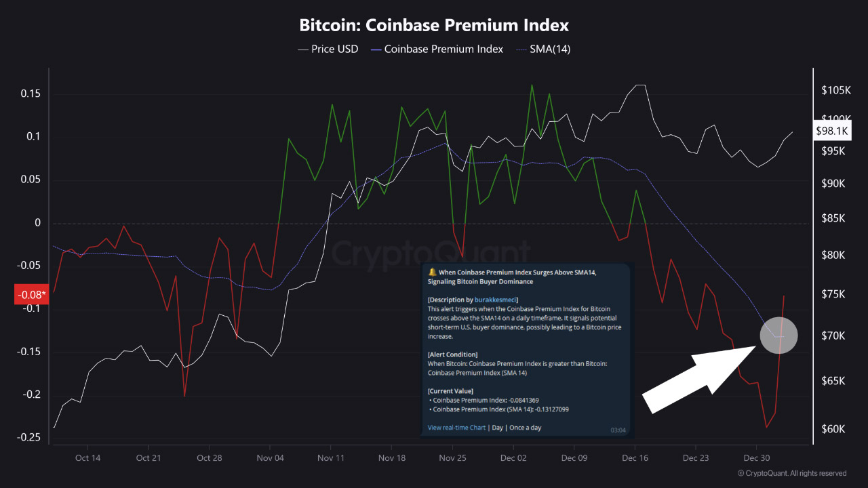Click the red -0.08 index value label
Screen dimensions: 868x488
[33, 294]
